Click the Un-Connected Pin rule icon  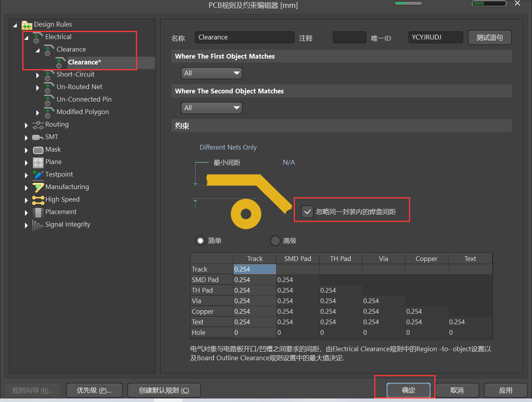click(49, 100)
